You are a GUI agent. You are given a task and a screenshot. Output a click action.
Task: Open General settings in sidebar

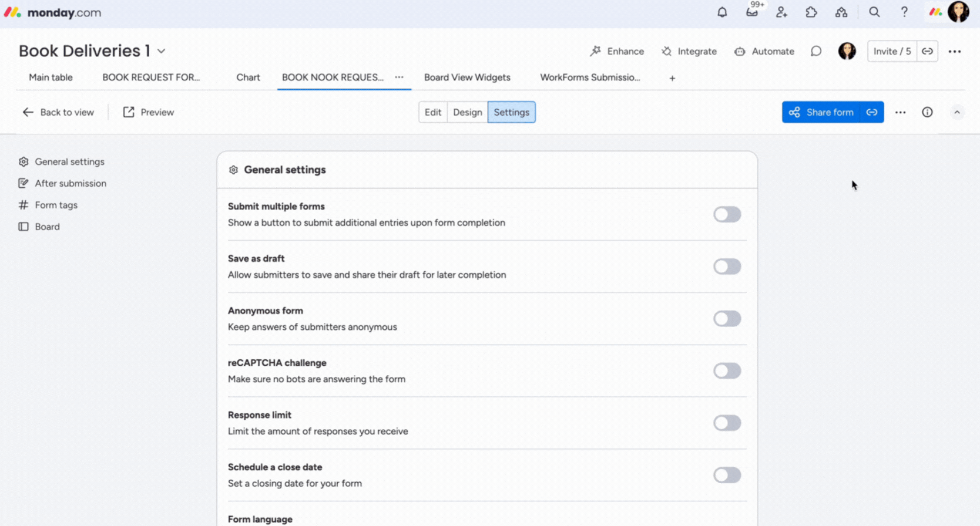(62, 161)
